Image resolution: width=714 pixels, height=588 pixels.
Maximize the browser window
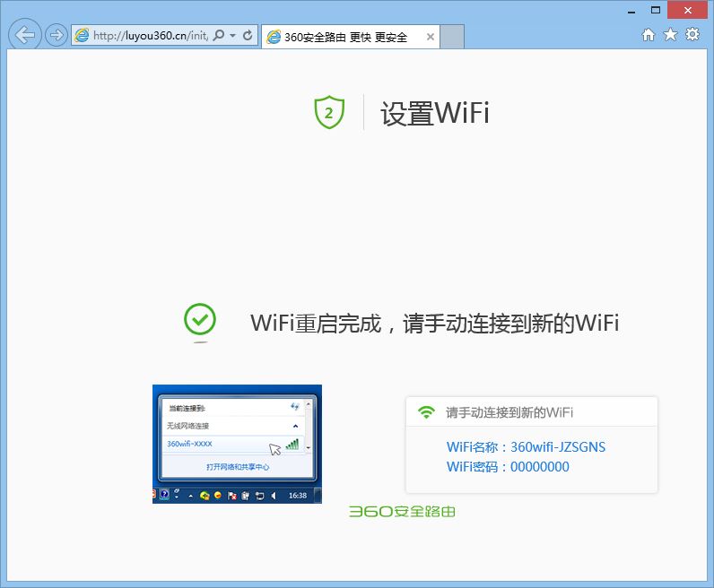click(656, 10)
